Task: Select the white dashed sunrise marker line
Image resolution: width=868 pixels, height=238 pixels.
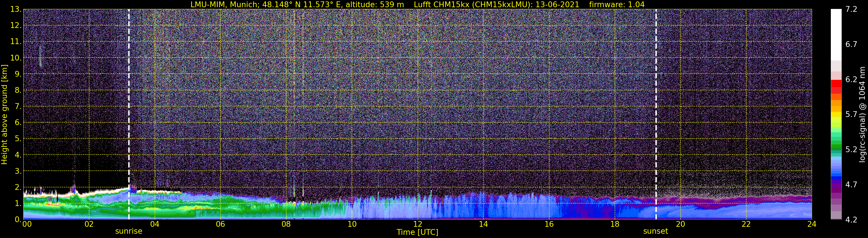Action: pos(129,114)
